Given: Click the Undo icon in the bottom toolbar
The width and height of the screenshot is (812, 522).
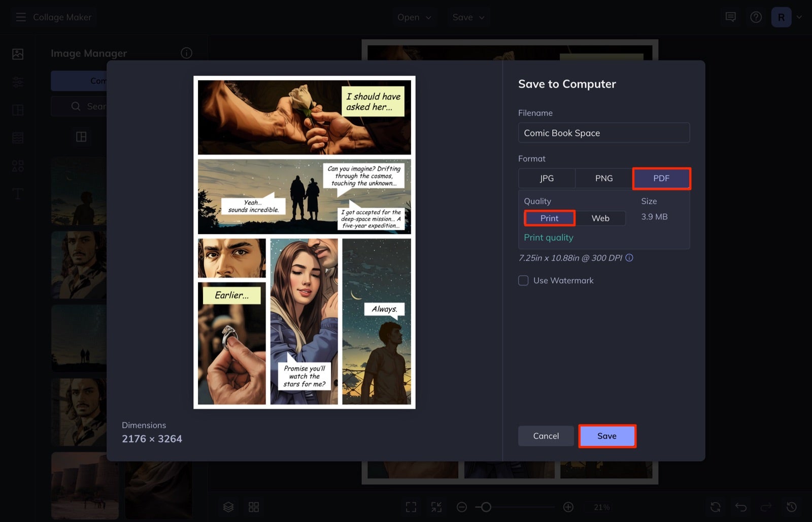Looking at the screenshot, I should (x=740, y=507).
